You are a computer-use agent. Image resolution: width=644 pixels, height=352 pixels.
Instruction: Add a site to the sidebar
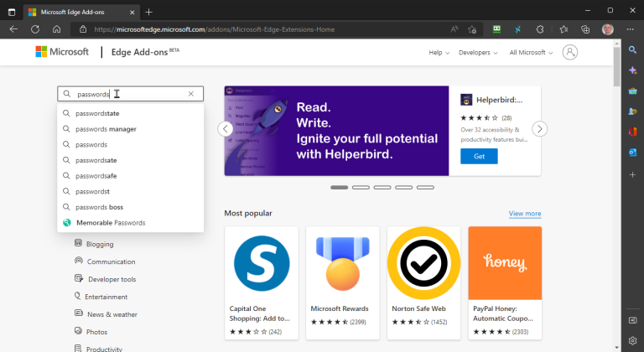pos(632,174)
